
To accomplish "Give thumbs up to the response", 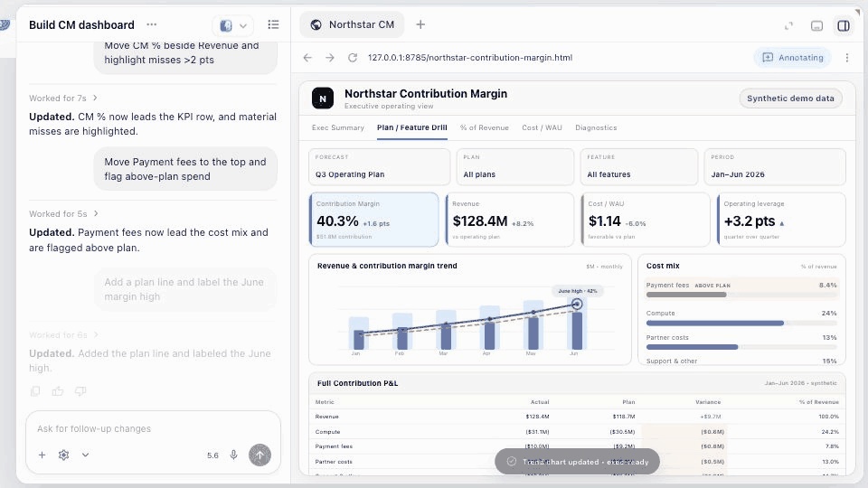I will pyautogui.click(x=58, y=391).
